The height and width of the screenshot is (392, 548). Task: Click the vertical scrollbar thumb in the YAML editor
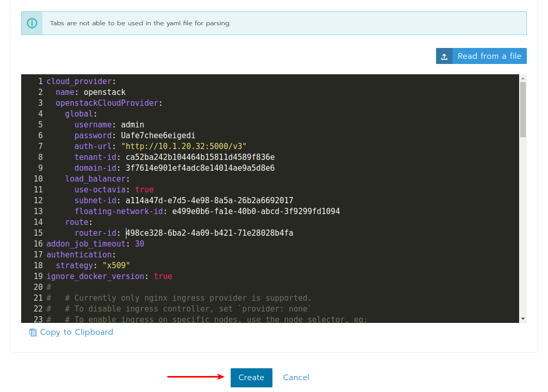(x=523, y=109)
